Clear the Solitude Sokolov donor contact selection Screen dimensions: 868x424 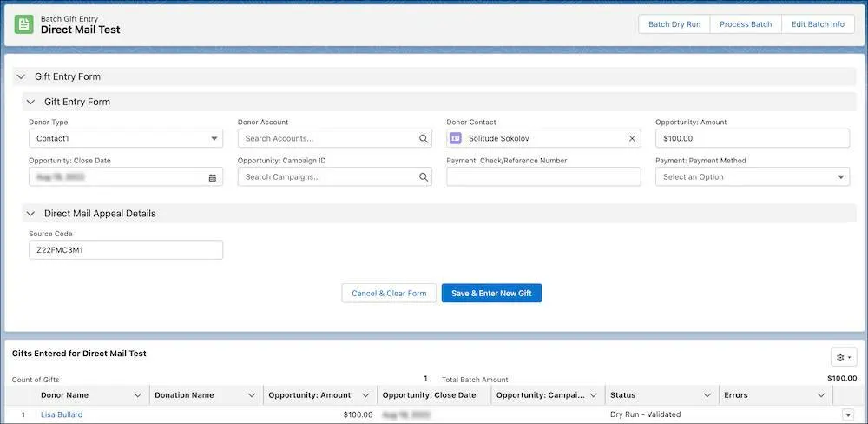[x=632, y=138]
